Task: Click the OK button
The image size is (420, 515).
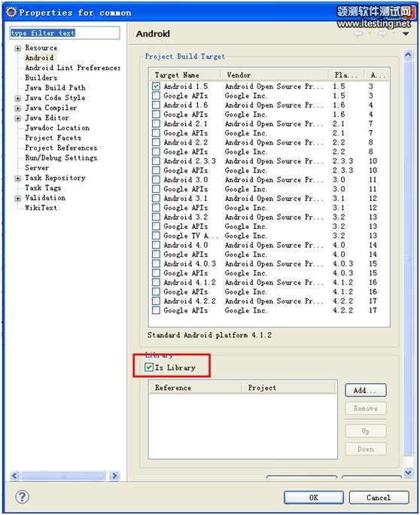Action: click(314, 497)
